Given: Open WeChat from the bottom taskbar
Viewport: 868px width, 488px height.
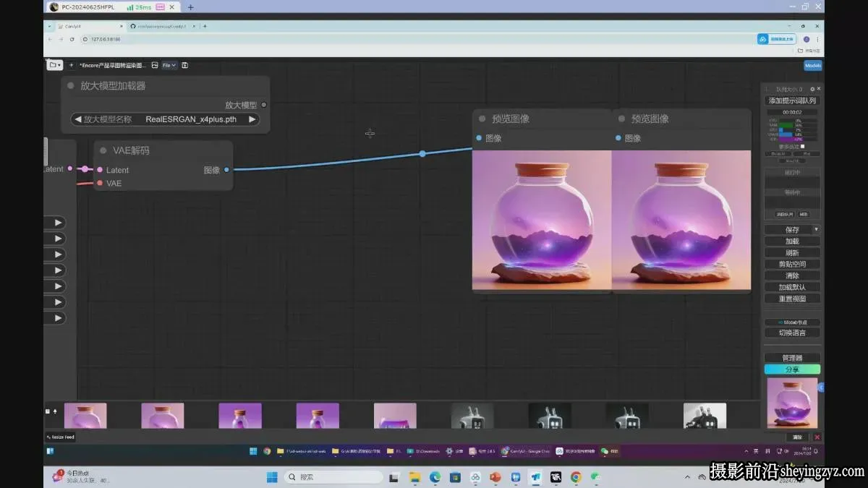Looking at the screenshot, I should [x=596, y=477].
